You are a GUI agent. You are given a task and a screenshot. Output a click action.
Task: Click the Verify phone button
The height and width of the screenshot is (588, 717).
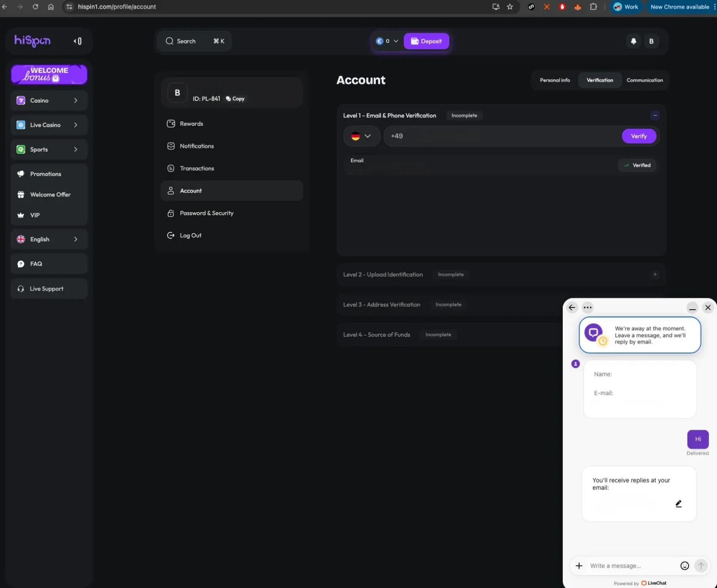[x=639, y=136]
